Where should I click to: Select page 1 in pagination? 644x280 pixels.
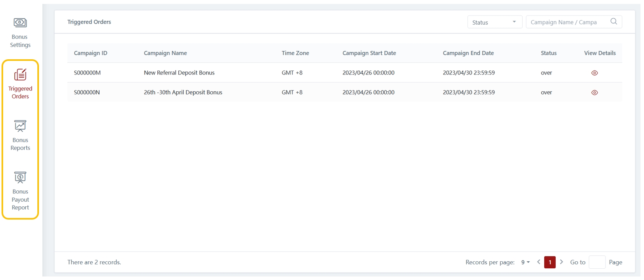click(x=549, y=262)
